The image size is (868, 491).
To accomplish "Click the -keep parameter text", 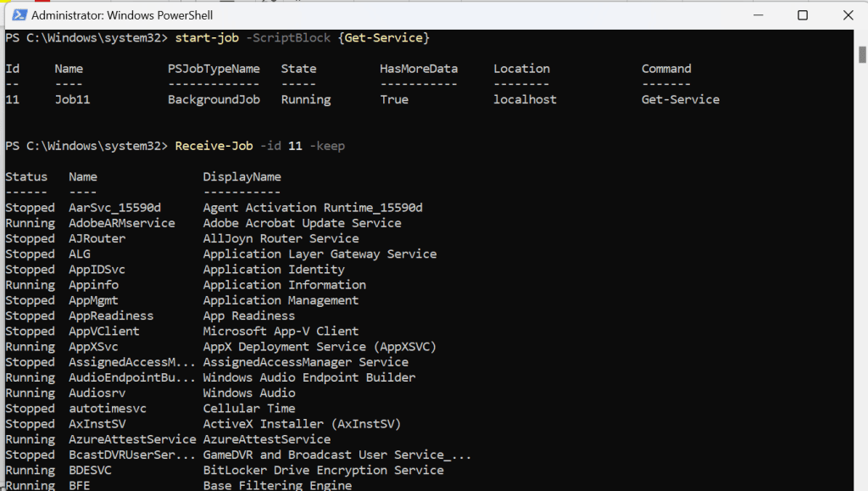I will pos(327,145).
